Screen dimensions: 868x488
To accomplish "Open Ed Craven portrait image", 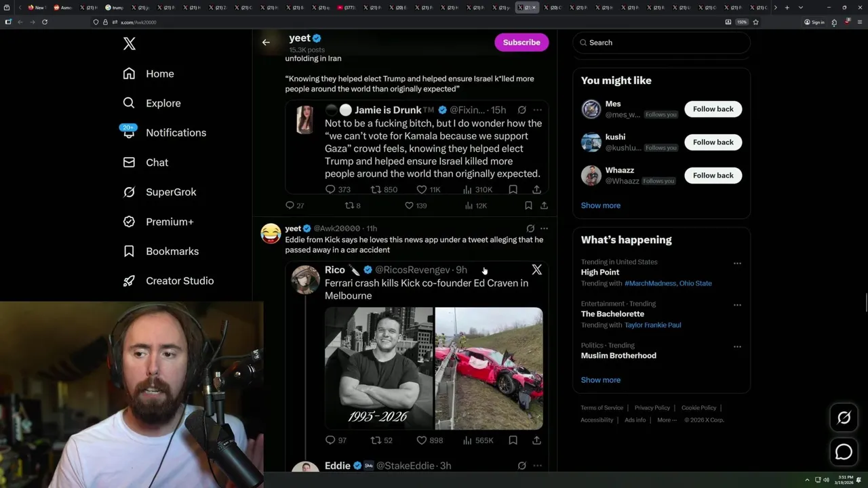I will coord(378,369).
